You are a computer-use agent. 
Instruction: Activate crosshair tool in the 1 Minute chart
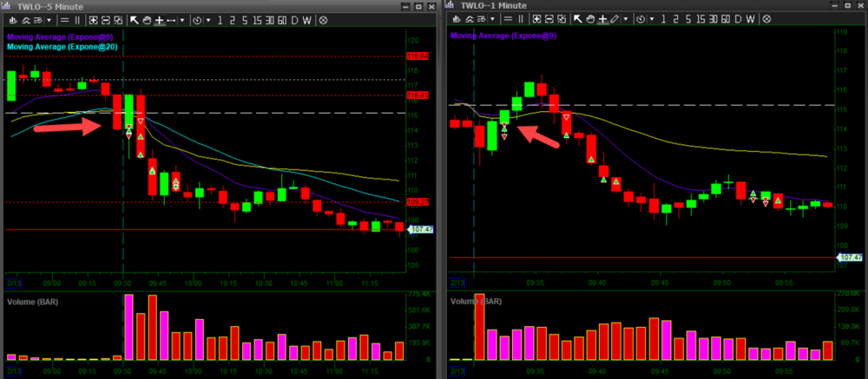[x=602, y=19]
